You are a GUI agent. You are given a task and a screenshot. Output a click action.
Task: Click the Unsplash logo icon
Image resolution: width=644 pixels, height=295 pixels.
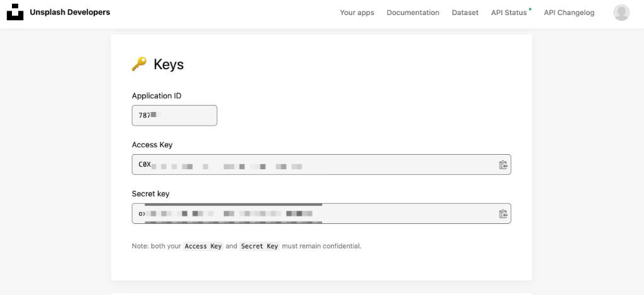coord(15,13)
